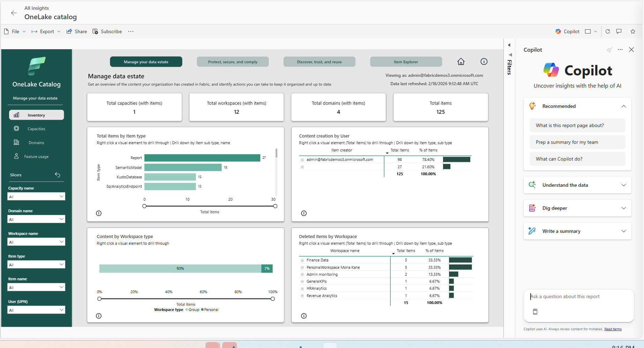The height and width of the screenshot is (348, 644).
Task: Expand the Finance Data row in Deleted items
Action: [302, 260]
